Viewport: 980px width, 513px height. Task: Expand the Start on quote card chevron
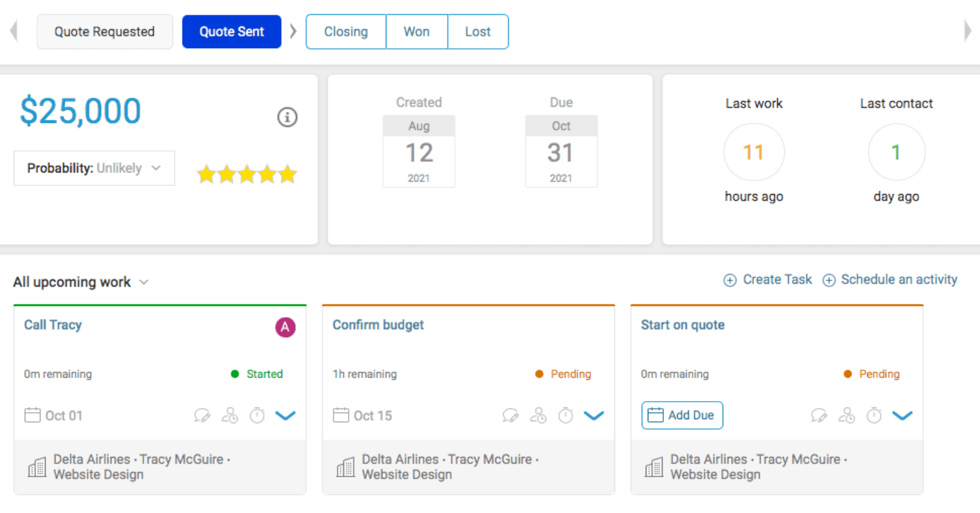pos(902,415)
